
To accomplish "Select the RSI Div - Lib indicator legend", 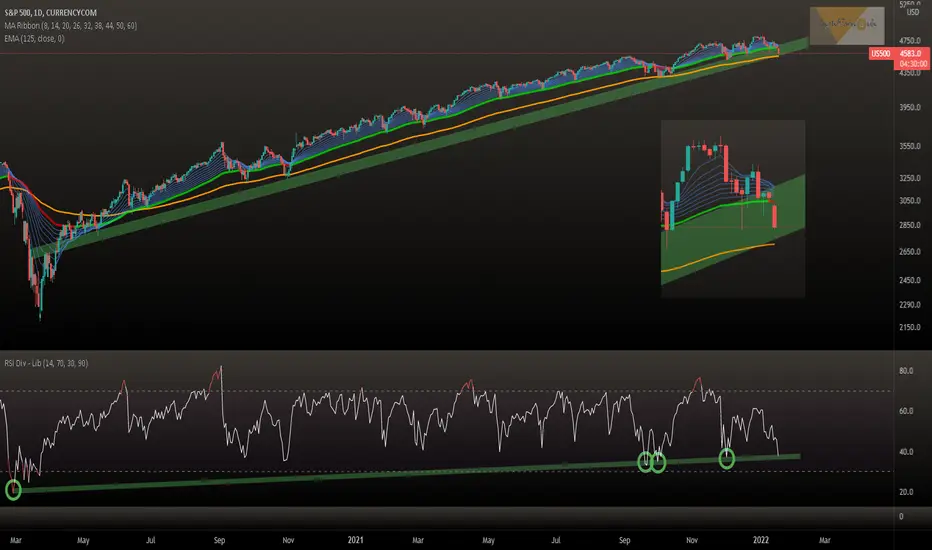I will [x=46, y=363].
